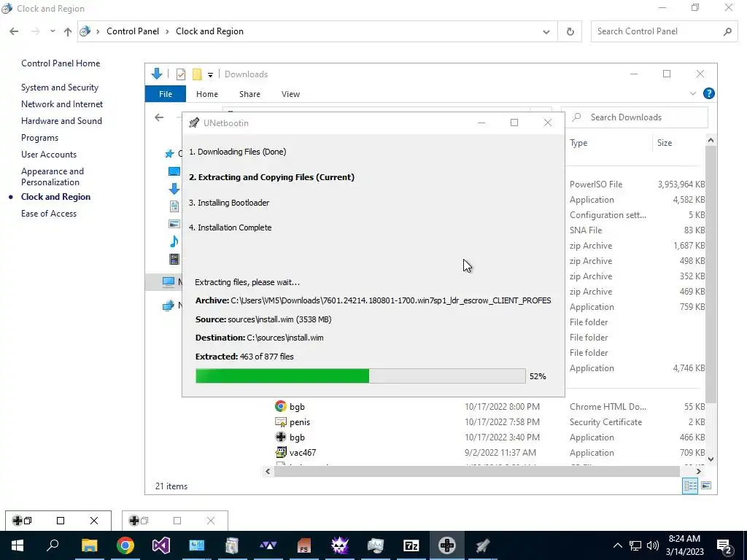The width and height of the screenshot is (747, 560).
Task: Click Control Panel breadcrumb in address bar
Action: [133, 31]
